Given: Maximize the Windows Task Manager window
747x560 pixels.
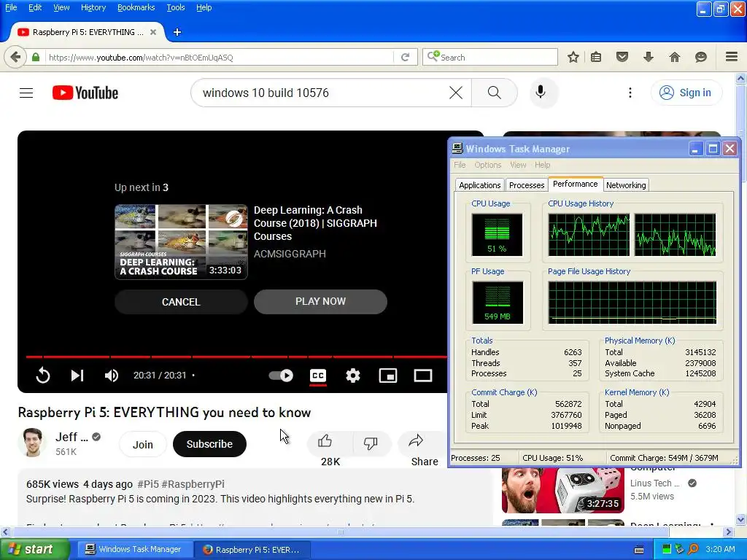Looking at the screenshot, I should pyautogui.click(x=713, y=149).
